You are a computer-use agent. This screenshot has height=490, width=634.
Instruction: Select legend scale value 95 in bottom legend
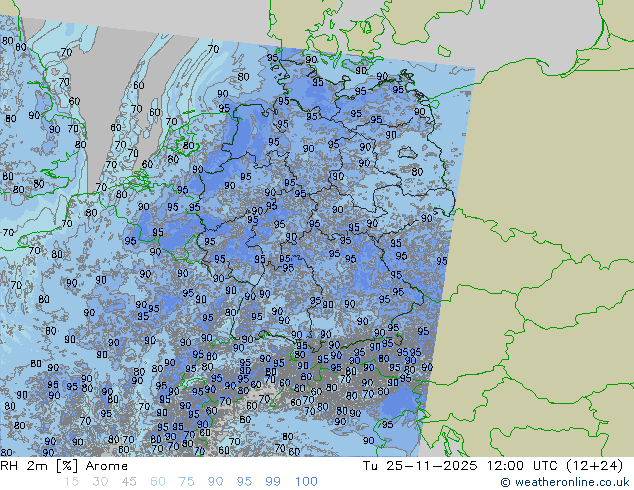[244, 482]
